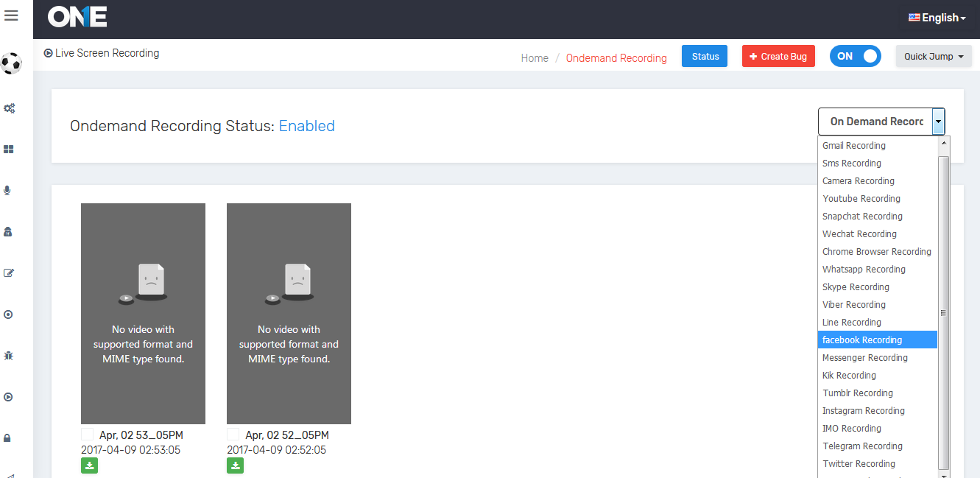Open the English language dropdown
Image resolution: width=980 pixels, height=478 pixels.
937,18
